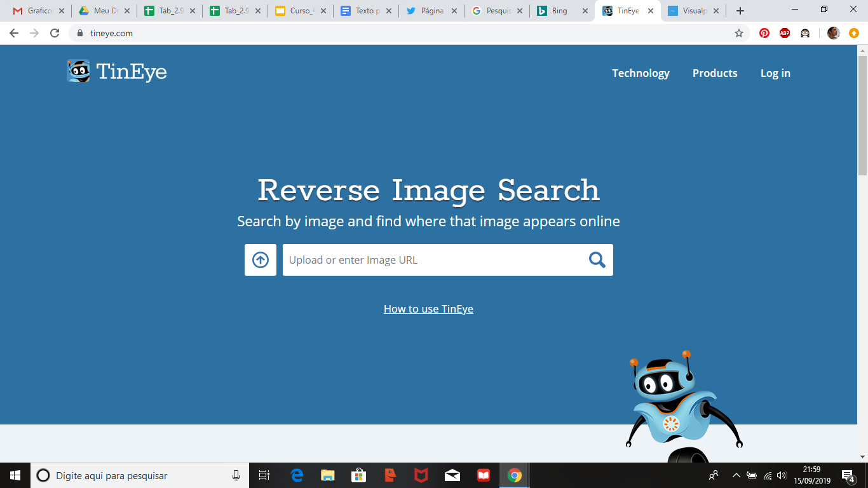This screenshot has height=488, width=868.
Task: Switch to the Bing tab
Action: (562, 11)
